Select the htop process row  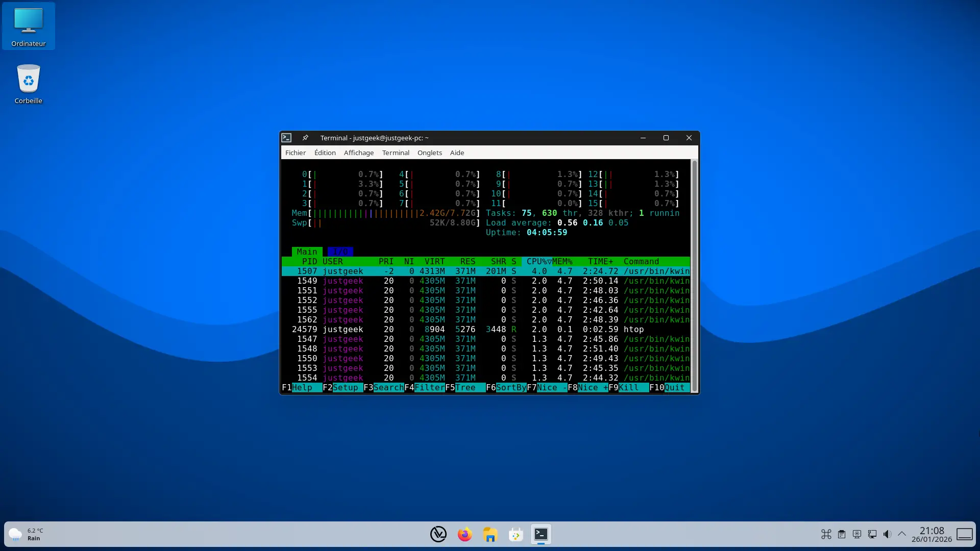point(485,329)
